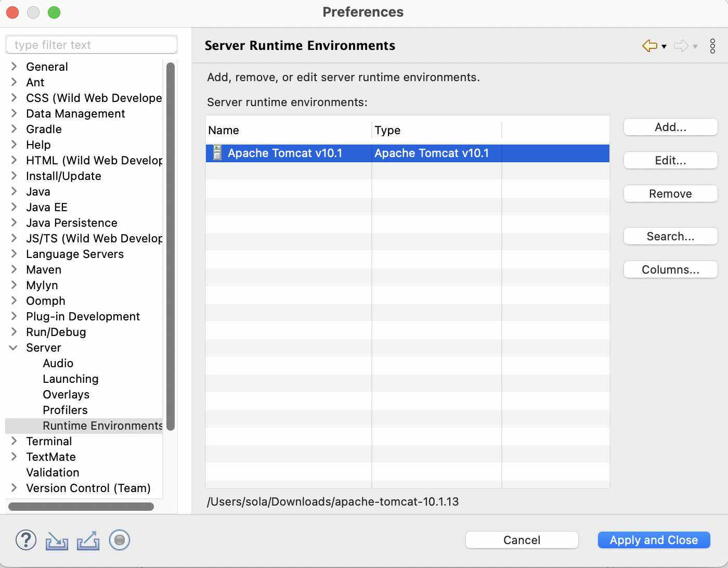Expand the Terminal tree node

[14, 441]
